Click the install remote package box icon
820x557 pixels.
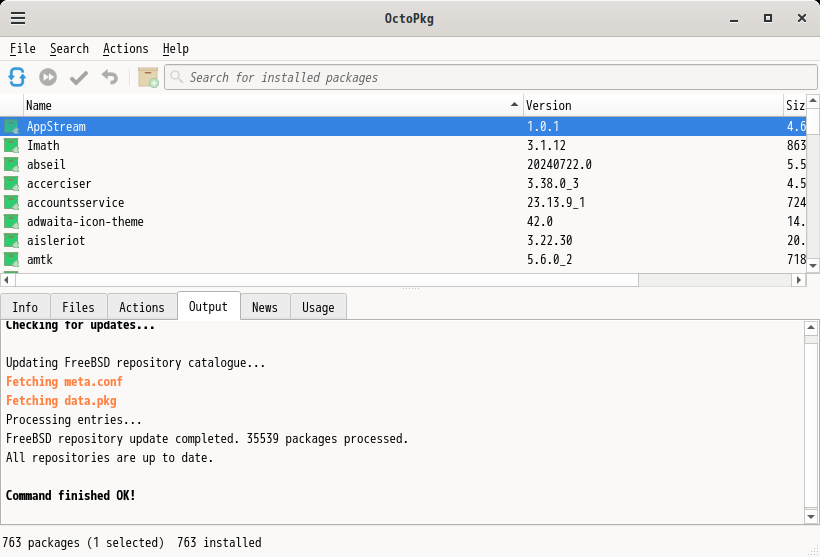pyautogui.click(x=148, y=77)
